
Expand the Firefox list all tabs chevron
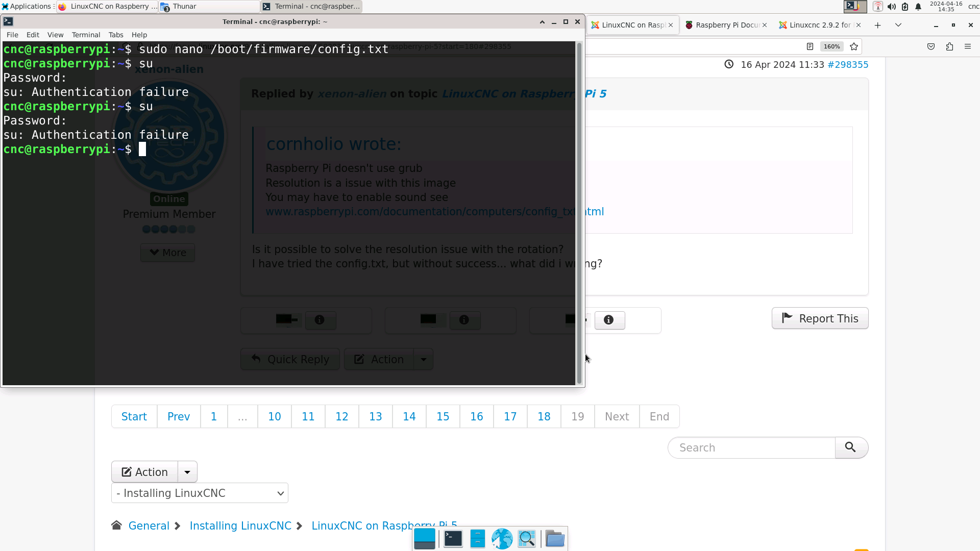coord(898,25)
